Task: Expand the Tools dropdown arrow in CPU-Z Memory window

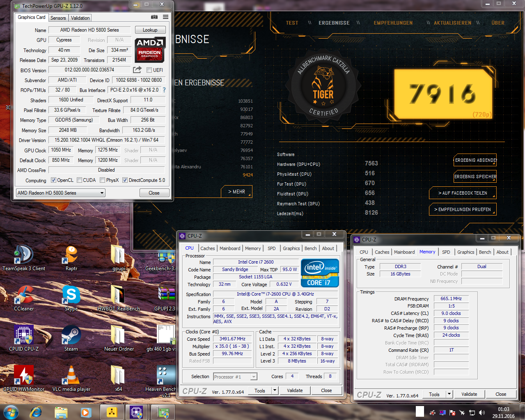Action: (x=449, y=394)
